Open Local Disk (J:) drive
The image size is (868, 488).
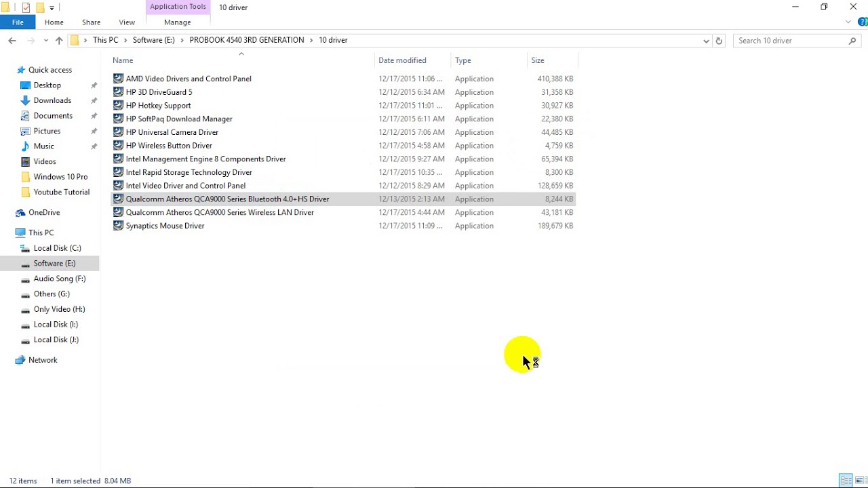[56, 340]
